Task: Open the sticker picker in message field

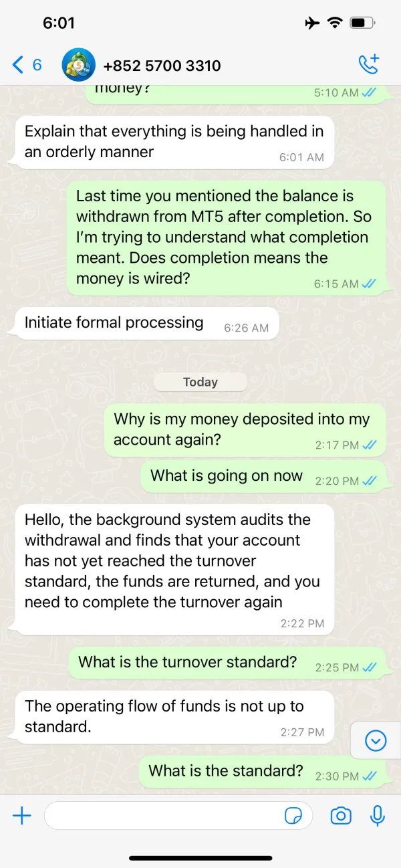Action: (x=293, y=815)
